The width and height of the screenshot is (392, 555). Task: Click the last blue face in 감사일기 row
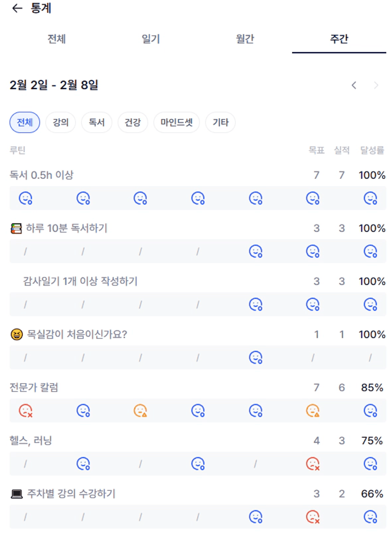[370, 304]
